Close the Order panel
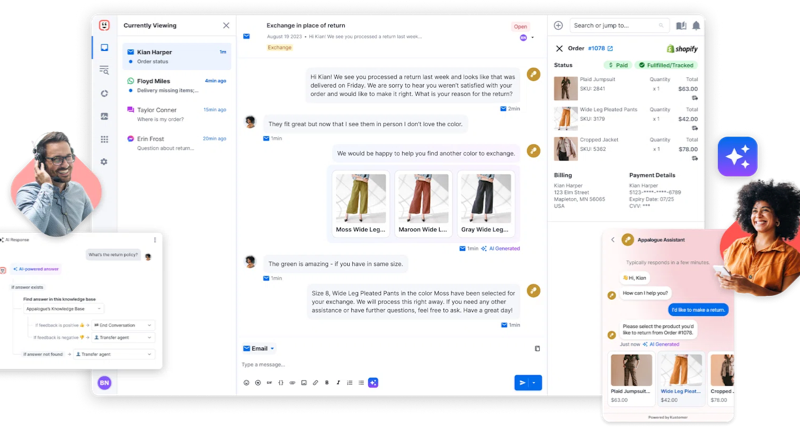This screenshot has width=800, height=430. click(x=559, y=48)
